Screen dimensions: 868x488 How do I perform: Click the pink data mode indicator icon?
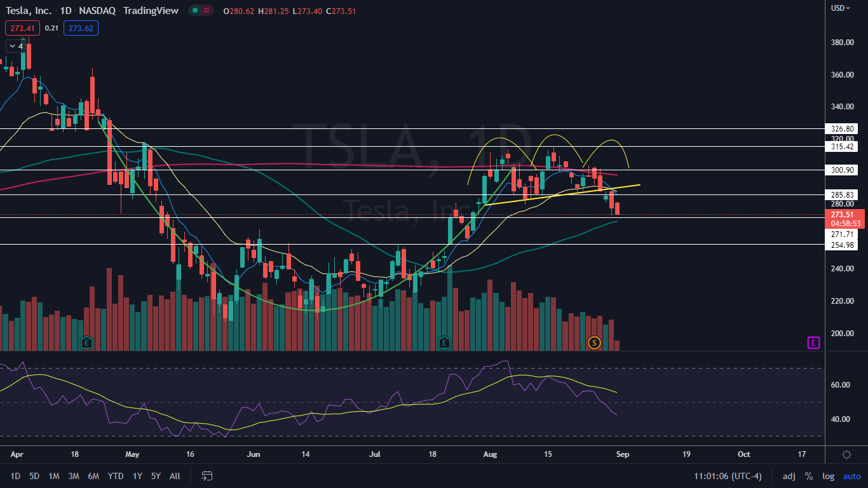click(x=207, y=10)
